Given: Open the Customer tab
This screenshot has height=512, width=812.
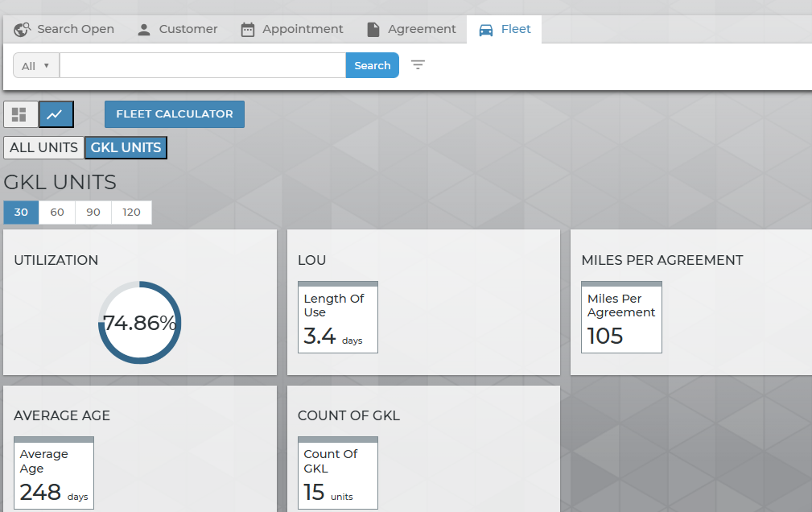Looking at the screenshot, I should coord(178,29).
